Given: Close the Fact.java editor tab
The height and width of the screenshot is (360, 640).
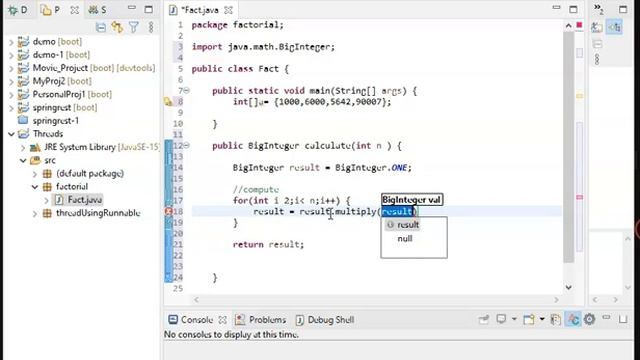Looking at the screenshot, I should tap(229, 10).
